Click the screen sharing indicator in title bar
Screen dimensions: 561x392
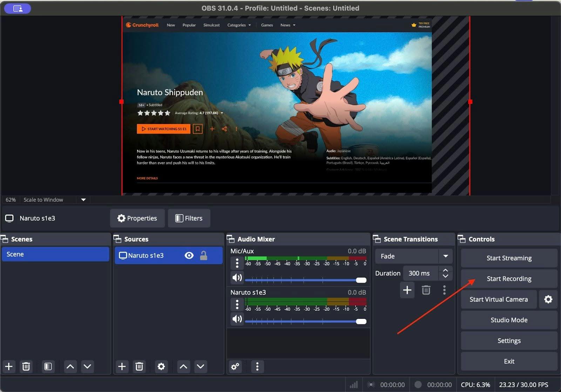click(x=18, y=8)
